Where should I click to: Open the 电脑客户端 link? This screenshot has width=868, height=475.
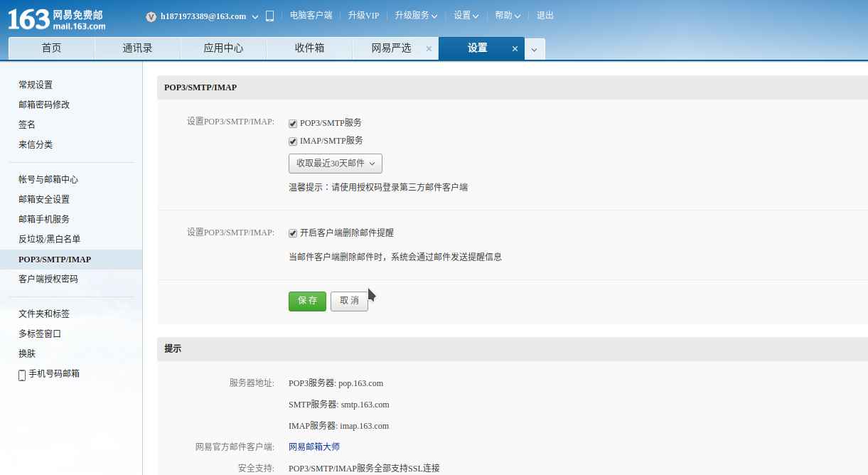click(x=311, y=16)
